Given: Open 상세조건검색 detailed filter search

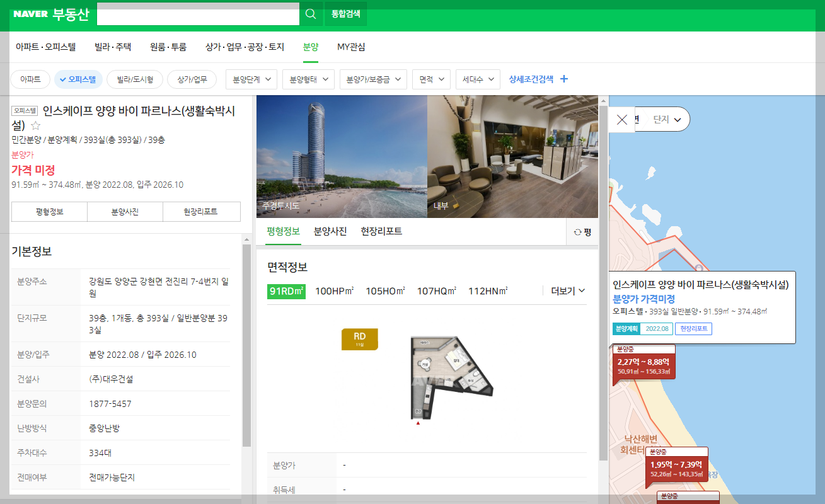Looking at the screenshot, I should [531, 79].
